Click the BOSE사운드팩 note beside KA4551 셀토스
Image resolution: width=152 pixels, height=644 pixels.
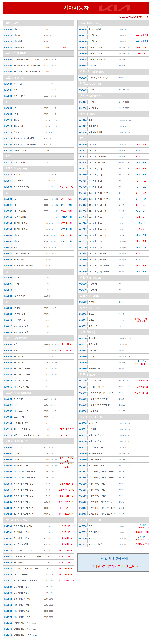tap(141, 320)
